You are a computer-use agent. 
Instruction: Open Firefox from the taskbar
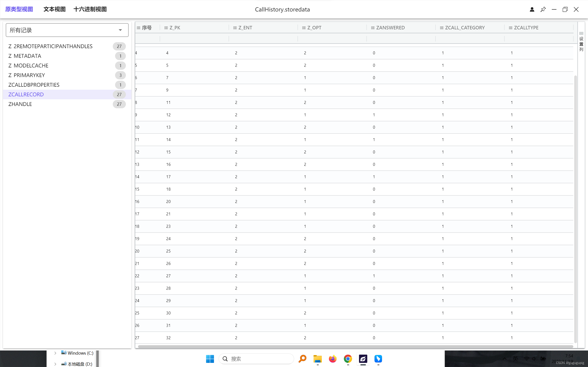click(333, 359)
